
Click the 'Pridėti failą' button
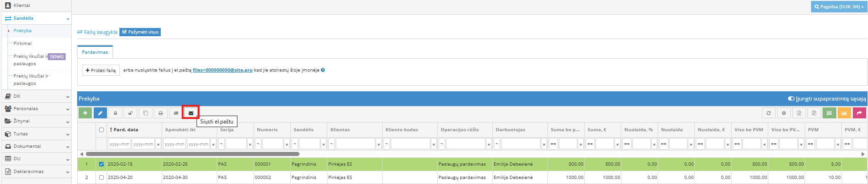coord(101,70)
